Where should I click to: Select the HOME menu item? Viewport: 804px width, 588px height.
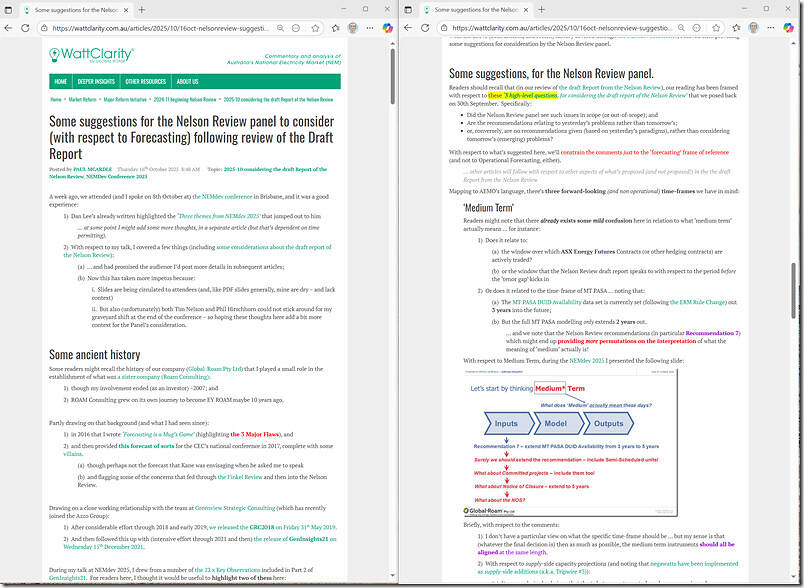(x=61, y=83)
